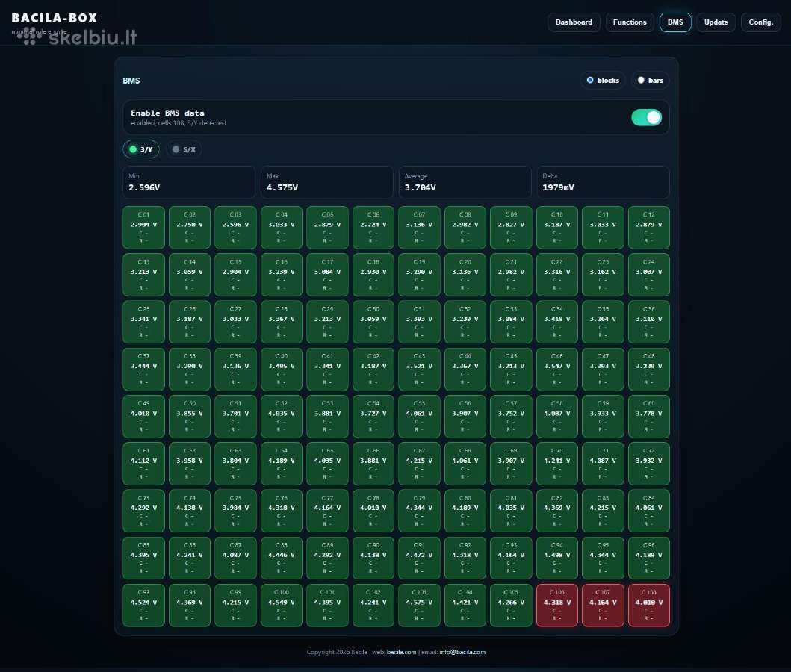Switch to the Functions tab
This screenshot has height=672, width=791.
[x=630, y=22]
